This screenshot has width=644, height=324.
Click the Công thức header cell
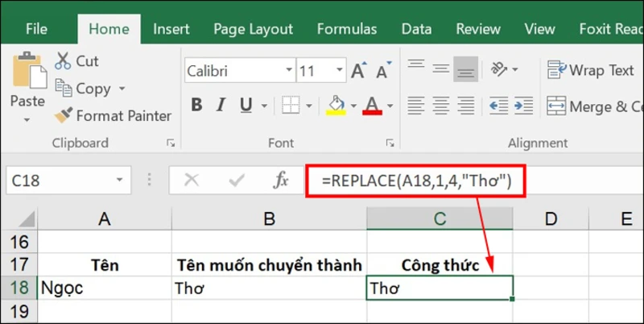(x=440, y=265)
